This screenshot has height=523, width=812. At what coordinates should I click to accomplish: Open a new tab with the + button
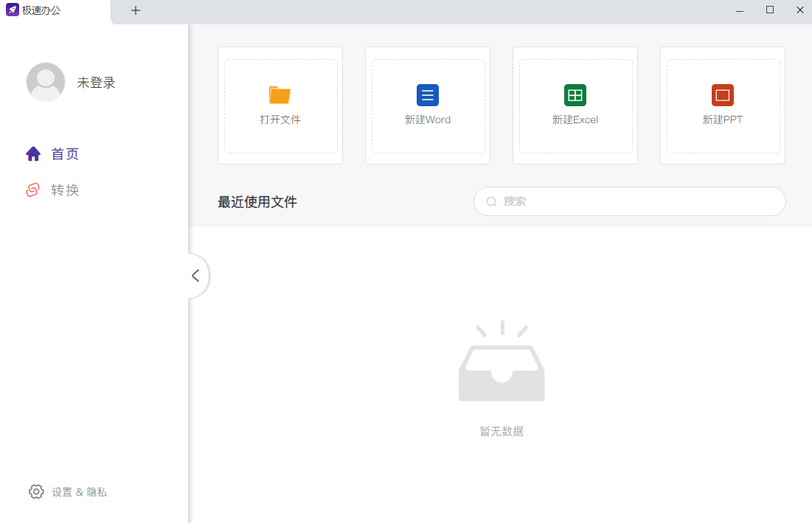[136, 10]
